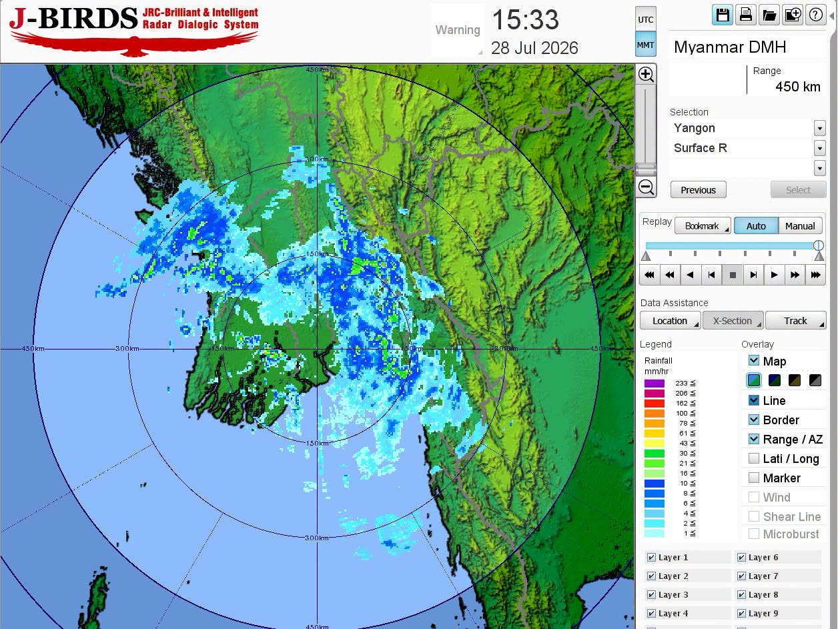The image size is (840, 629).
Task: Enable the Lati / Long overlay checkbox
Action: click(x=754, y=458)
